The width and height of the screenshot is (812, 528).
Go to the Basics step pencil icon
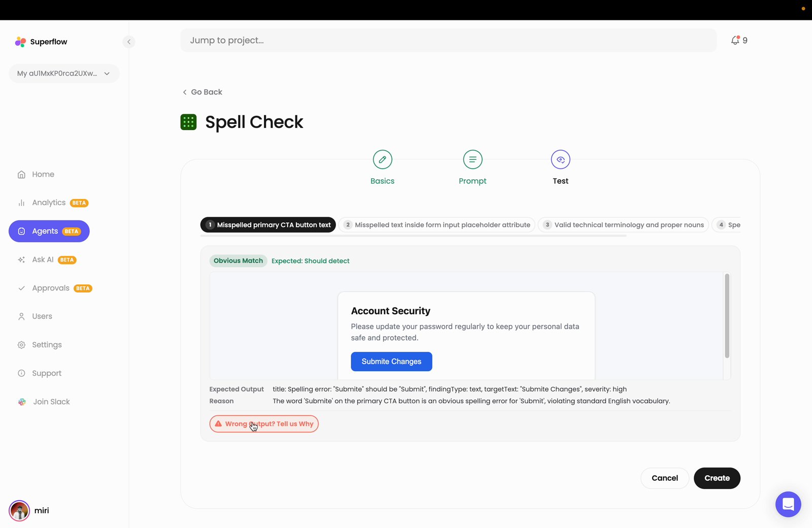383,159
